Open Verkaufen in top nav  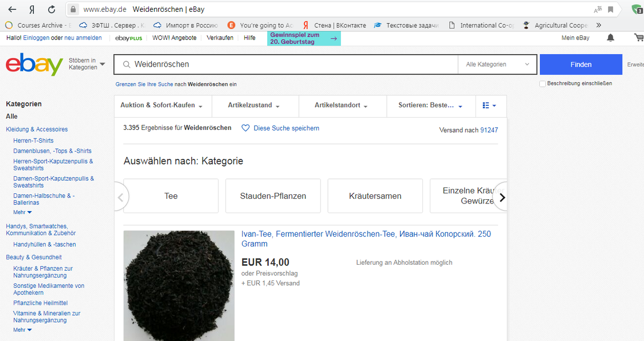pyautogui.click(x=220, y=38)
